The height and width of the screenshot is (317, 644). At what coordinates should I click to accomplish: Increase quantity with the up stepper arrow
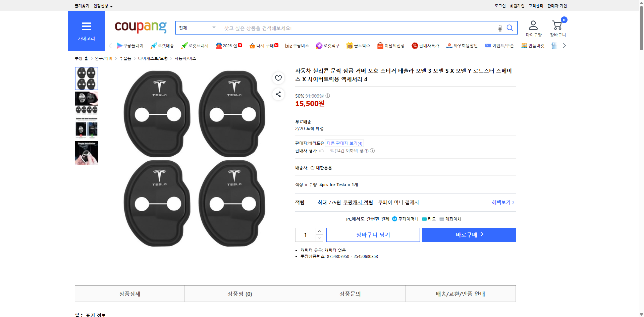point(319,231)
